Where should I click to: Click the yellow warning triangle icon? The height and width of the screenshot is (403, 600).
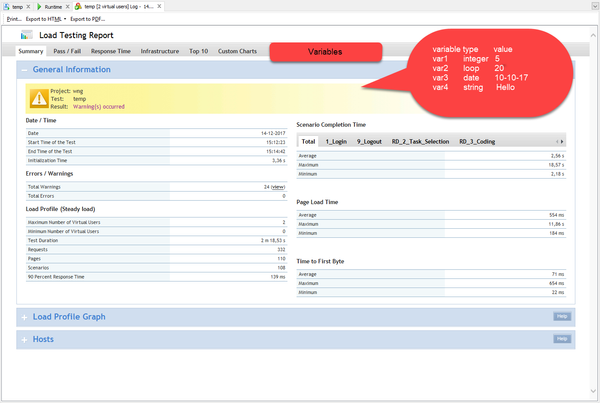tap(38, 97)
